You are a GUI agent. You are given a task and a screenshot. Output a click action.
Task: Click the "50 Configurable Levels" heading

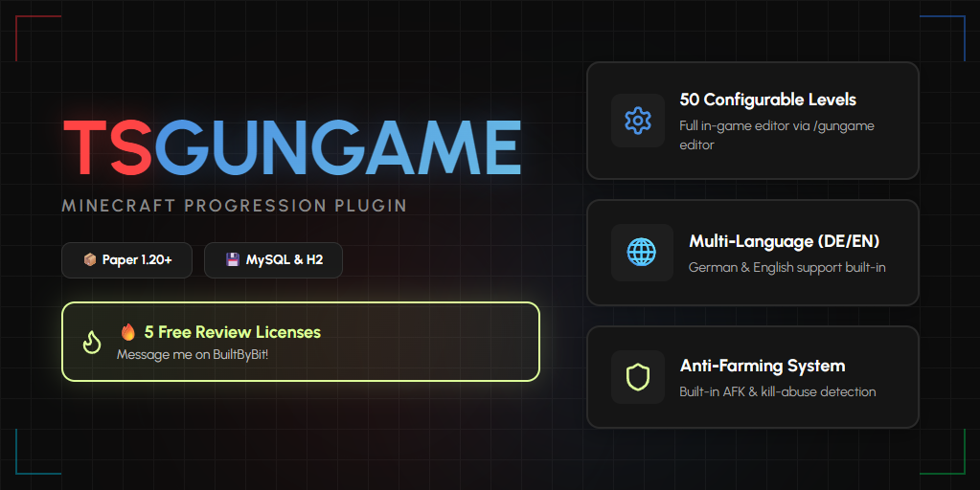pos(767,100)
